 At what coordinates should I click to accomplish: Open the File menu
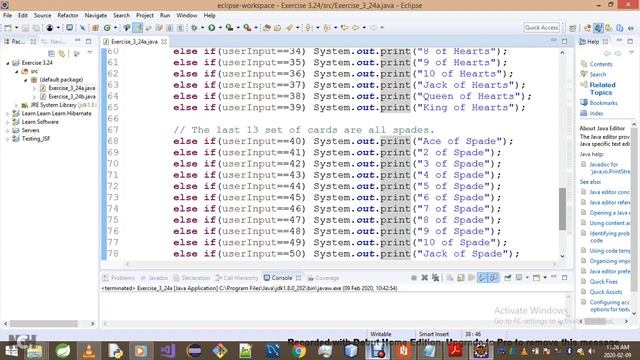click(7, 15)
